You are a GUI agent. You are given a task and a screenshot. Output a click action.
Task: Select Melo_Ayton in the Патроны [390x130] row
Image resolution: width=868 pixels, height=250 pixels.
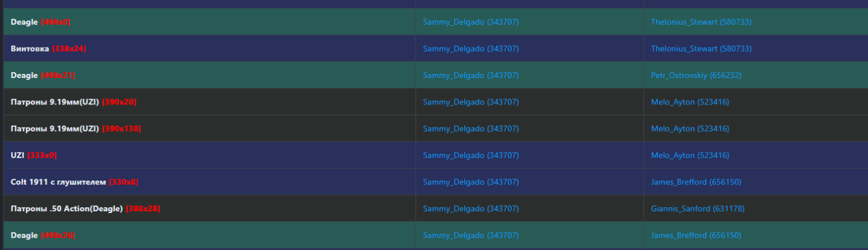pyautogui.click(x=690, y=129)
